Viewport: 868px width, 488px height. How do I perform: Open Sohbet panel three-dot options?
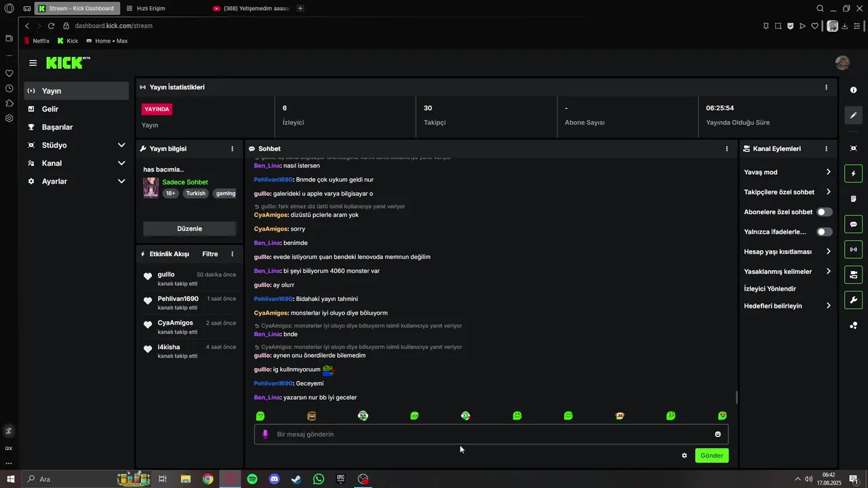tap(727, 148)
